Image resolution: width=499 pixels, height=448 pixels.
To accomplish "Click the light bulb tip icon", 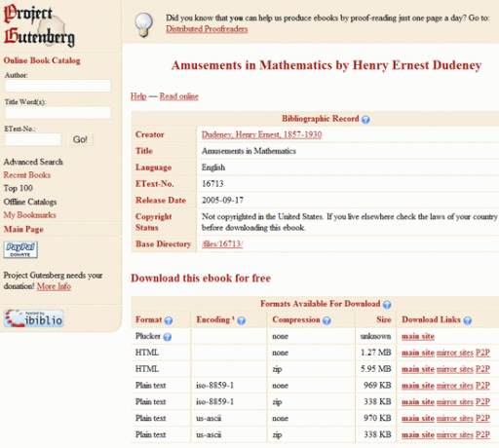I will coord(143,24).
